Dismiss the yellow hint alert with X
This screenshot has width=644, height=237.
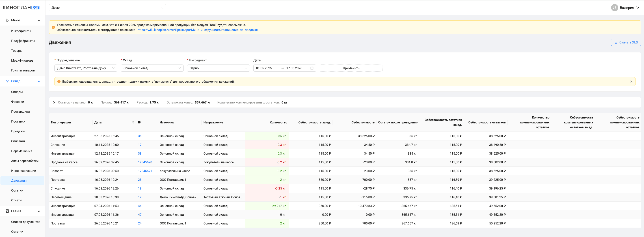631,82
